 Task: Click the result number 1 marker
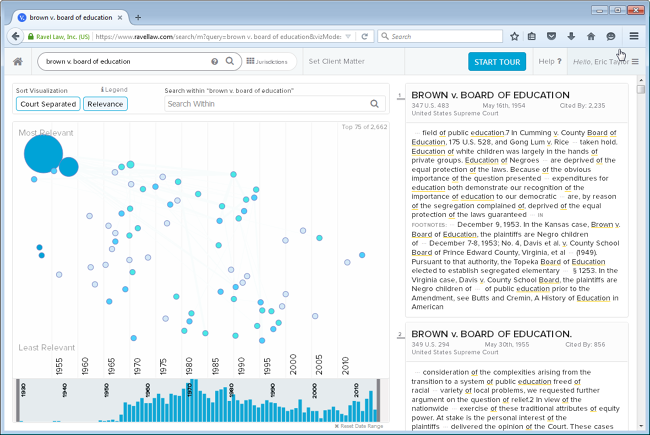(400, 96)
